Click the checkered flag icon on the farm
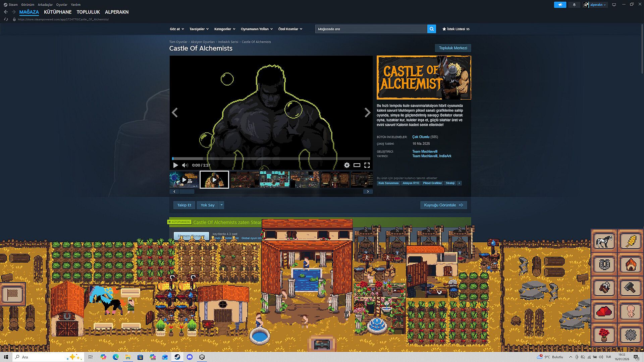The image size is (644, 362). pos(13,294)
